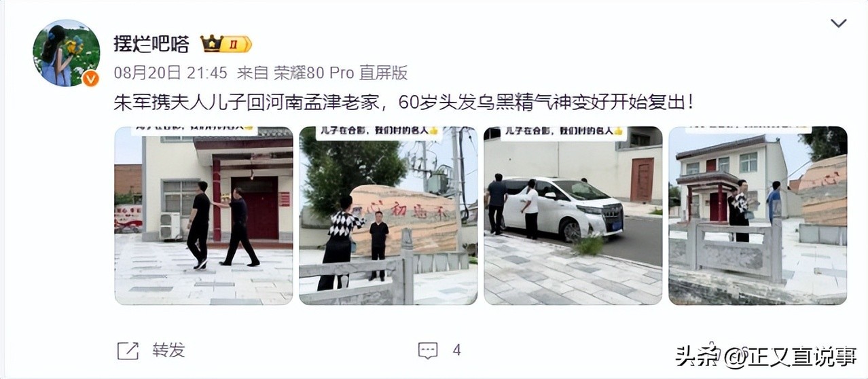The height and width of the screenshot is (379, 868).
Task: Click the 摆烂吧嗒 profile avatar
Action: pos(66,52)
